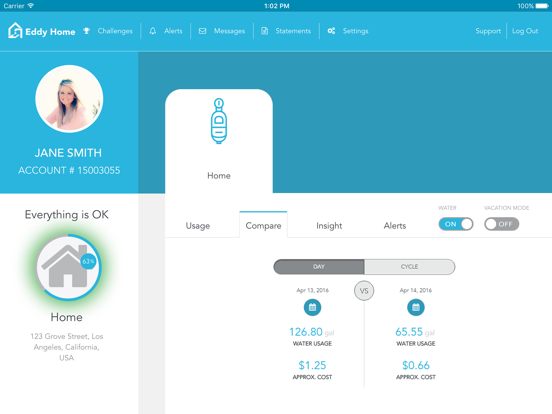Click the Eddy Home house logo icon
The width and height of the screenshot is (552, 414).
point(15,31)
